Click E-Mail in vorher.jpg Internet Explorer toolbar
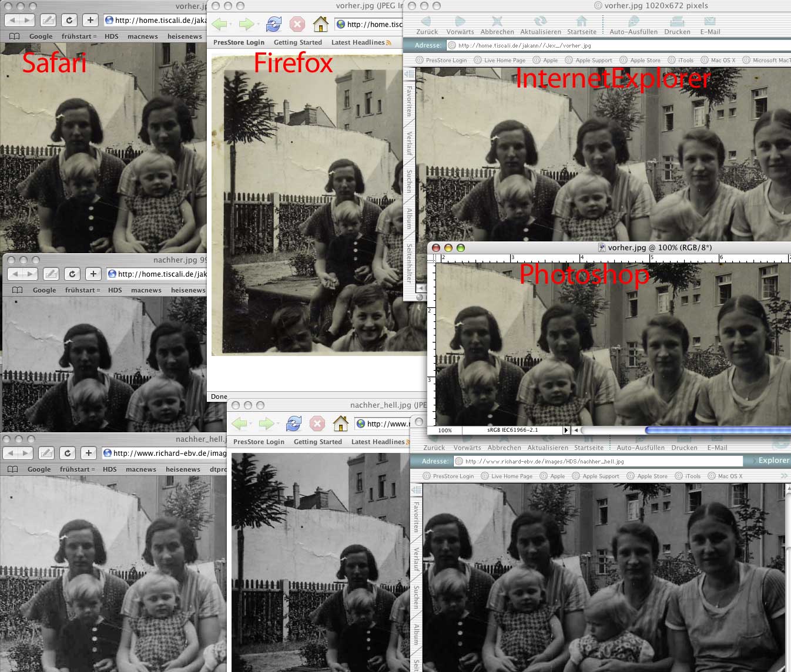The height and width of the screenshot is (672, 791). [710, 26]
